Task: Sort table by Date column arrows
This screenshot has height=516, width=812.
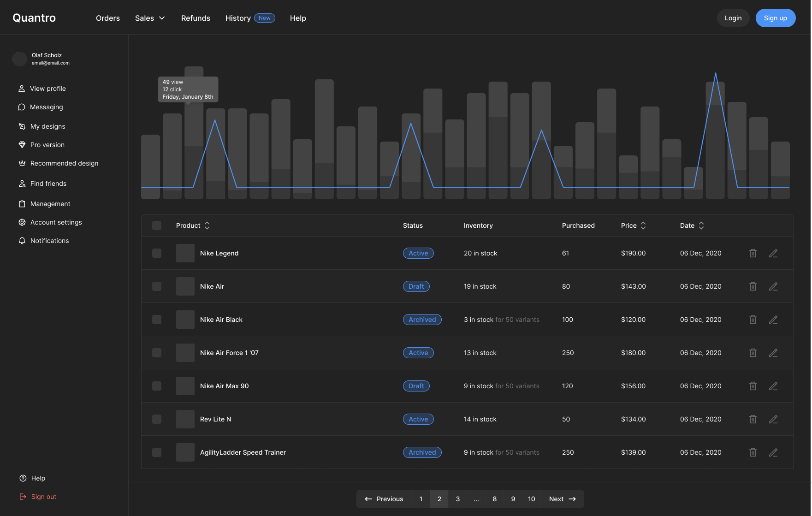Action: 701,225
